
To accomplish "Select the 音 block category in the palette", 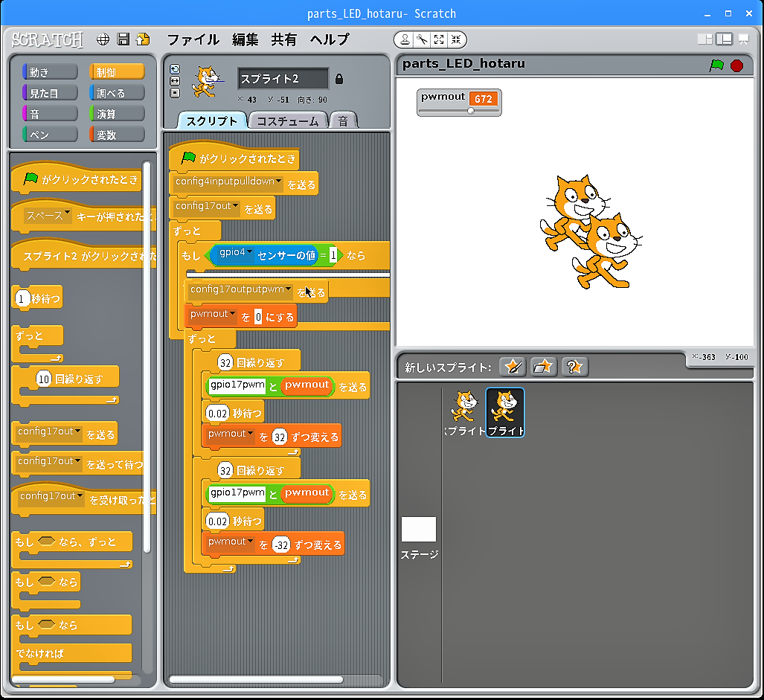I will [x=50, y=114].
